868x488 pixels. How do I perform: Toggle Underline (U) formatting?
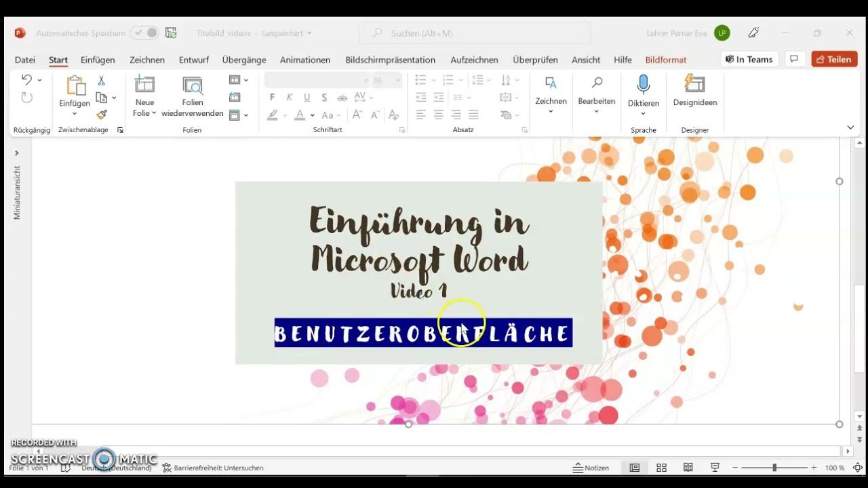[x=307, y=98]
